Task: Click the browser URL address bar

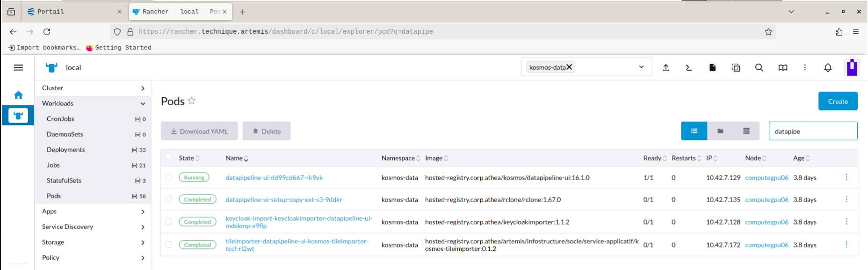Action: pos(442,32)
